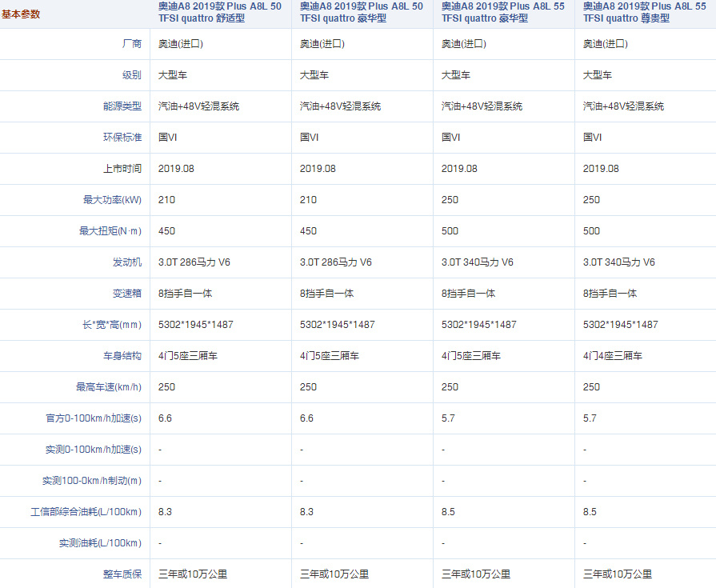Image resolution: width=716 pixels, height=588 pixels.
Task: Select the 变速箱 row label
Action: [x=127, y=294]
